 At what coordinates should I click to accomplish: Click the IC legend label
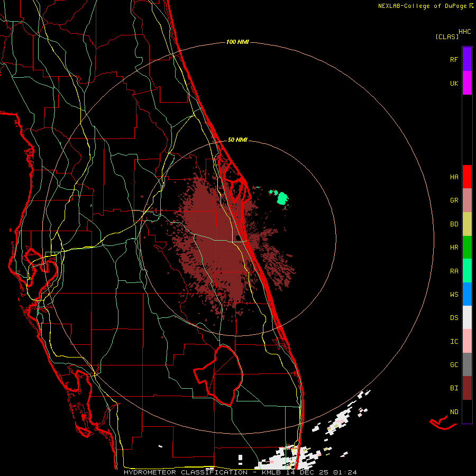[x=454, y=342]
